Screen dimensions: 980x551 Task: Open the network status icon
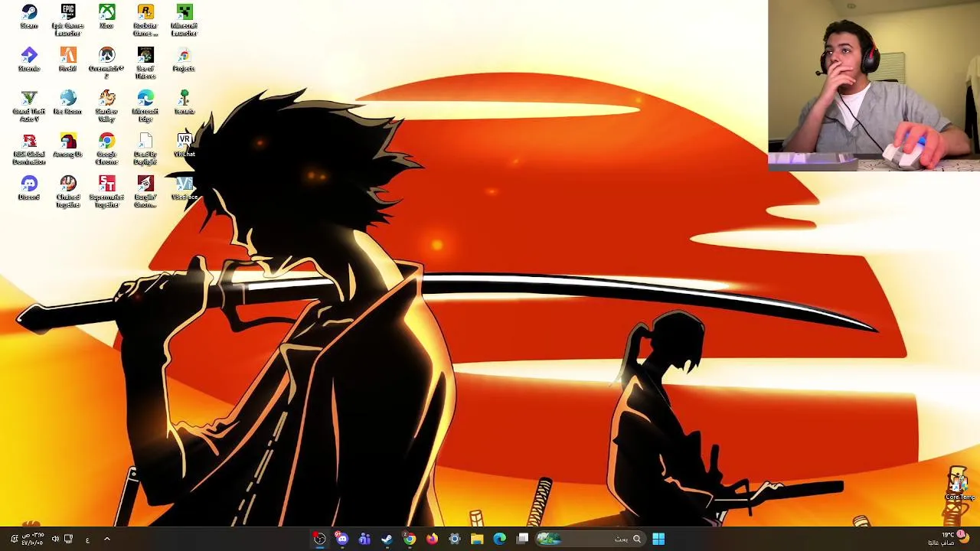69,539
